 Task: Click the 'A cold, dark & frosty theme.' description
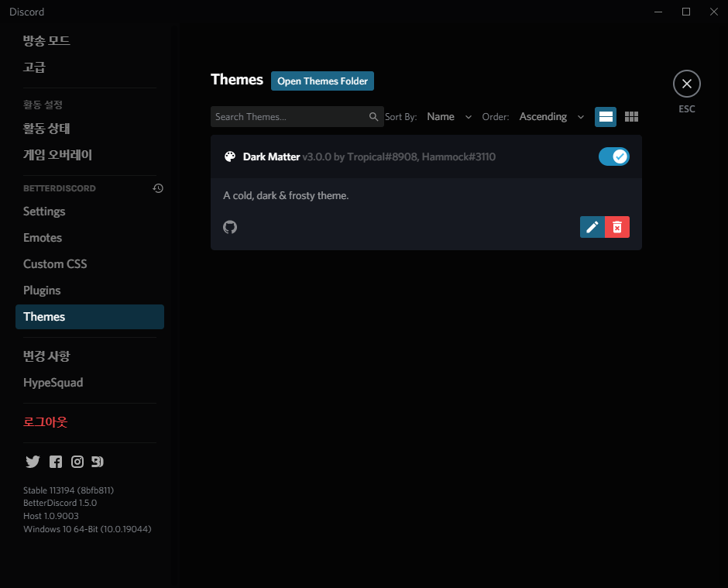point(286,195)
